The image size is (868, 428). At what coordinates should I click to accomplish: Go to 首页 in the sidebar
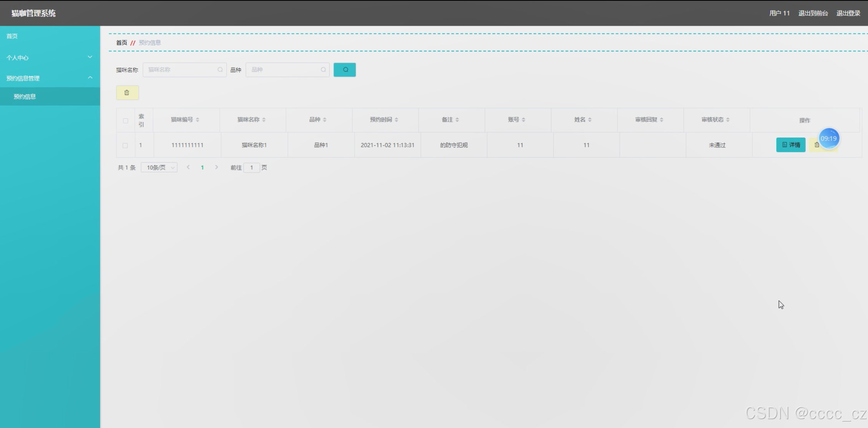click(x=12, y=36)
